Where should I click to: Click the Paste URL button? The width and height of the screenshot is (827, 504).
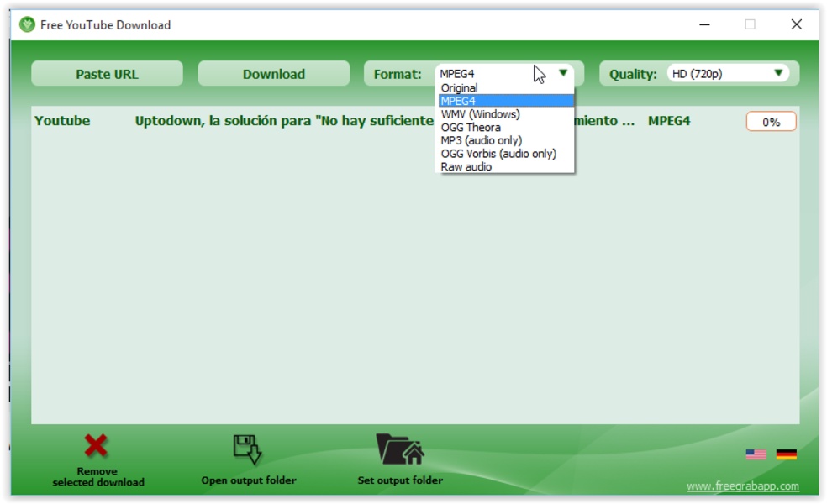pos(107,74)
